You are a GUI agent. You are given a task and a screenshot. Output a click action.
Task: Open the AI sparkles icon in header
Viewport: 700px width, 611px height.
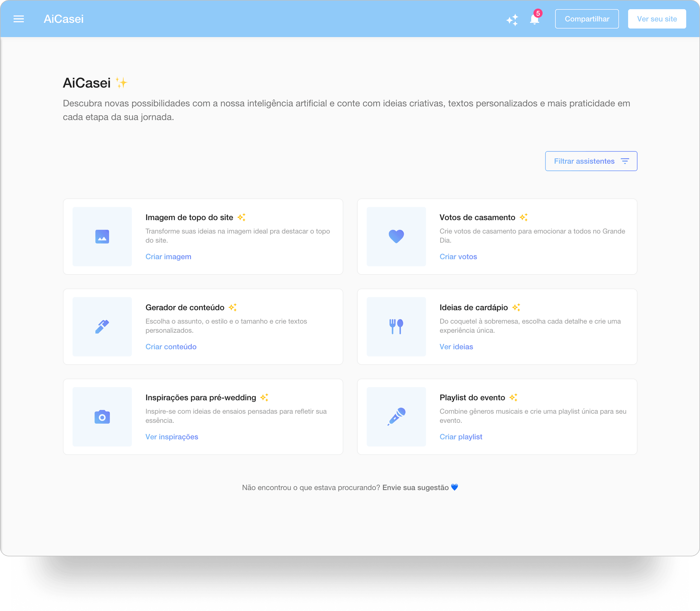pos(512,20)
